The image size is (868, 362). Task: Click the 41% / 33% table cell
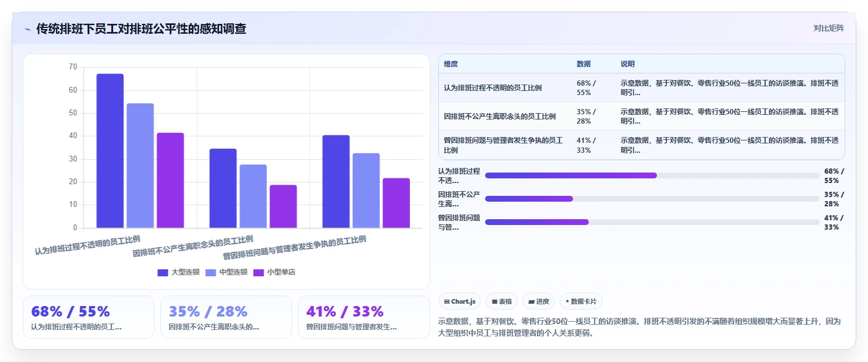[586, 145]
